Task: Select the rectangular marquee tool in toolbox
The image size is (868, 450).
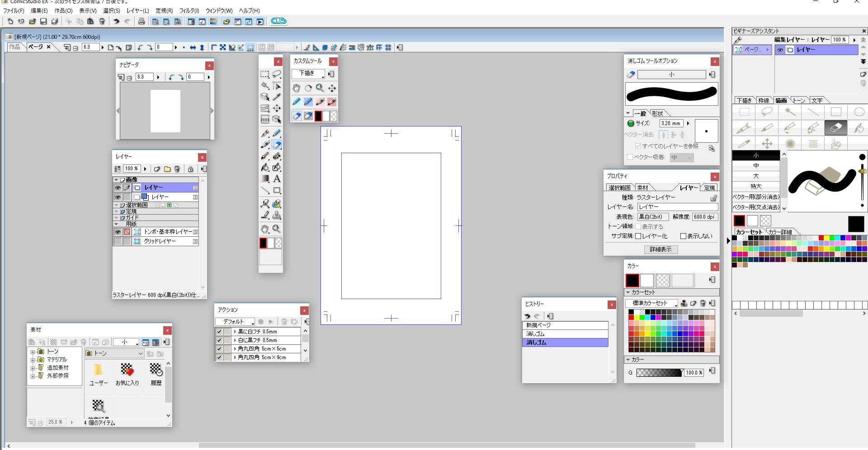Action: click(264, 75)
